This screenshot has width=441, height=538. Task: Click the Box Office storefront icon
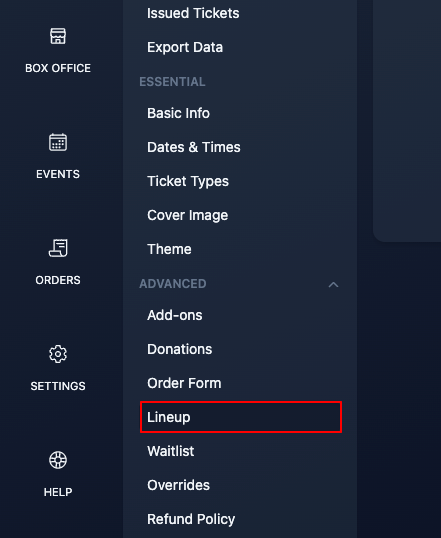pyautogui.click(x=58, y=36)
